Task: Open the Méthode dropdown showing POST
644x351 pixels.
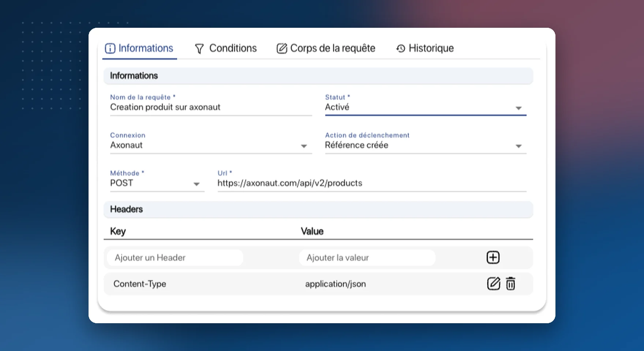Action: point(157,183)
